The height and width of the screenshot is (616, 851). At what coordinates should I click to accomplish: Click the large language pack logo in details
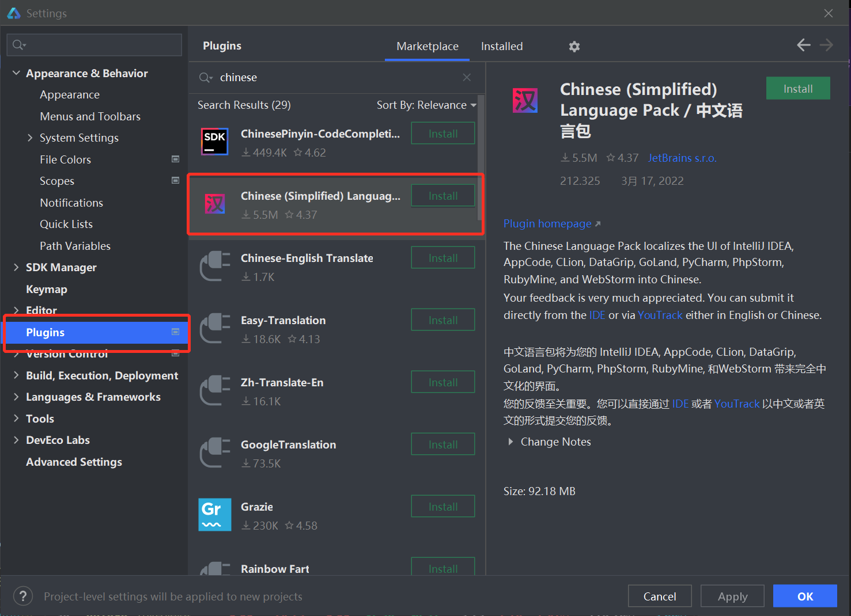point(525,101)
